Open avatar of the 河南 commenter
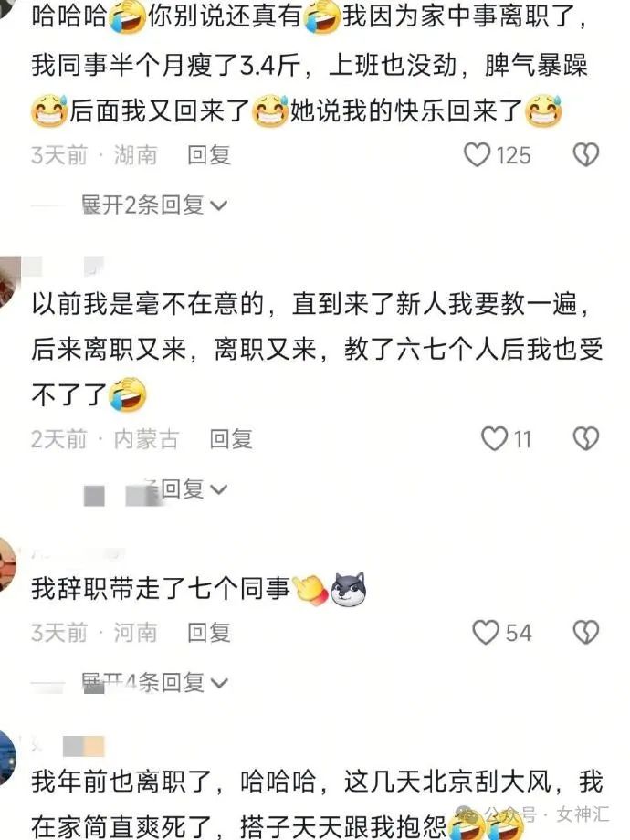 point(8,566)
